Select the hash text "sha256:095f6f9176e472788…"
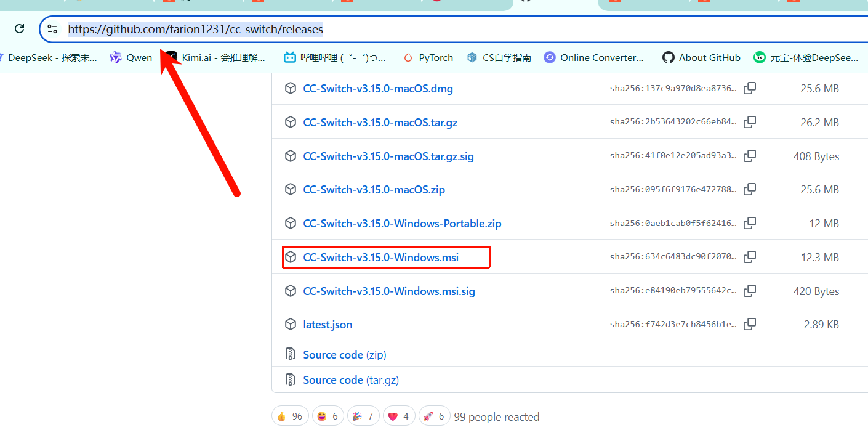Viewport: 868px width, 430px height. (x=673, y=190)
